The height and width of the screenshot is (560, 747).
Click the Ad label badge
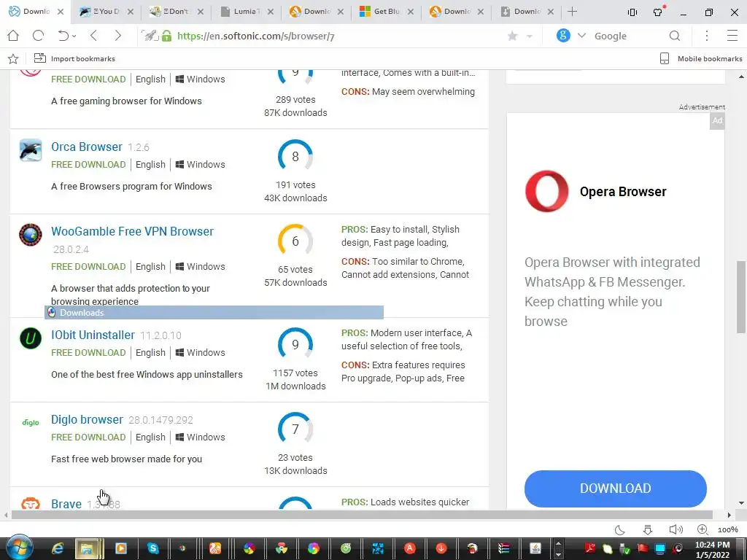[x=717, y=121]
